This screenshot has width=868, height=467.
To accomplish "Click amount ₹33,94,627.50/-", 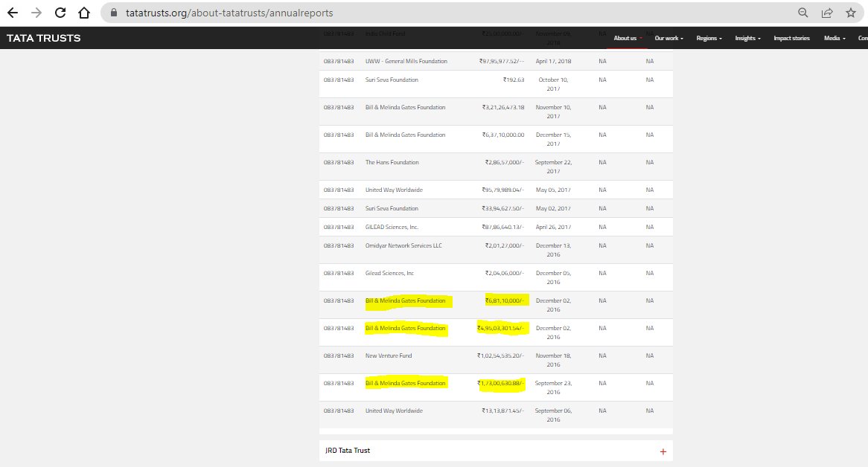I will tap(502, 209).
